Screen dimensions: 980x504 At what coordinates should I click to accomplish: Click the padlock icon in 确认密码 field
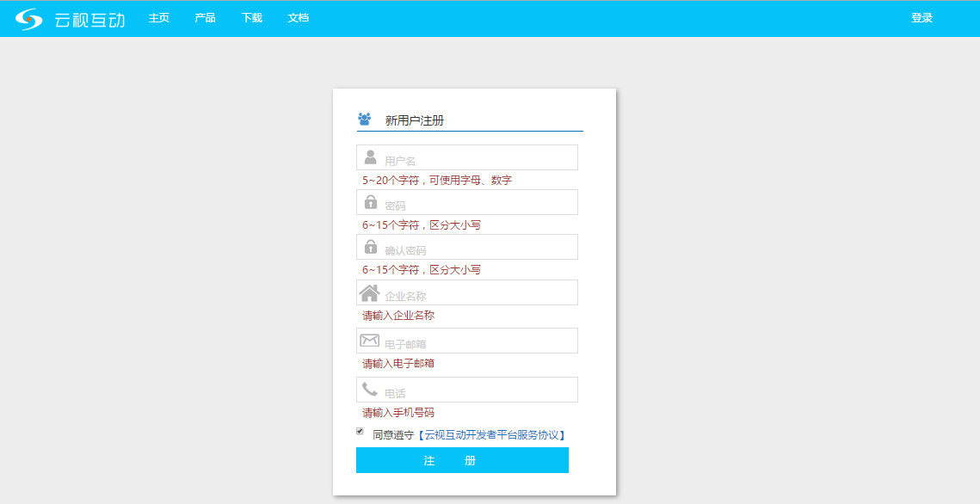[370, 247]
